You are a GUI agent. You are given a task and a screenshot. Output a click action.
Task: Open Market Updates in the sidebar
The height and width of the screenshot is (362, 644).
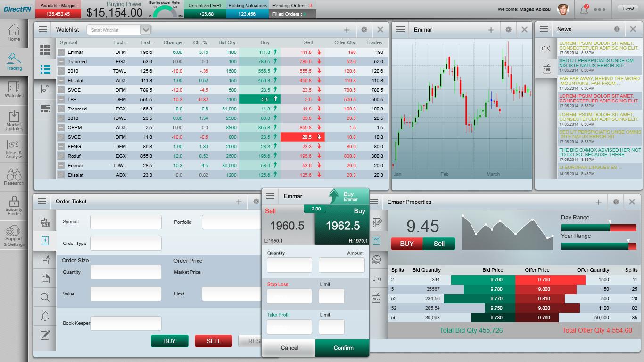(14, 120)
